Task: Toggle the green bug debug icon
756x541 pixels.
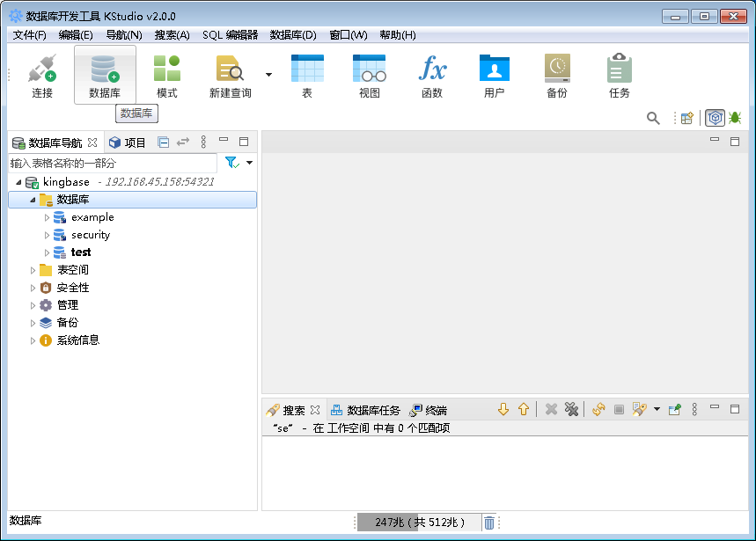Action: pyautogui.click(x=735, y=117)
